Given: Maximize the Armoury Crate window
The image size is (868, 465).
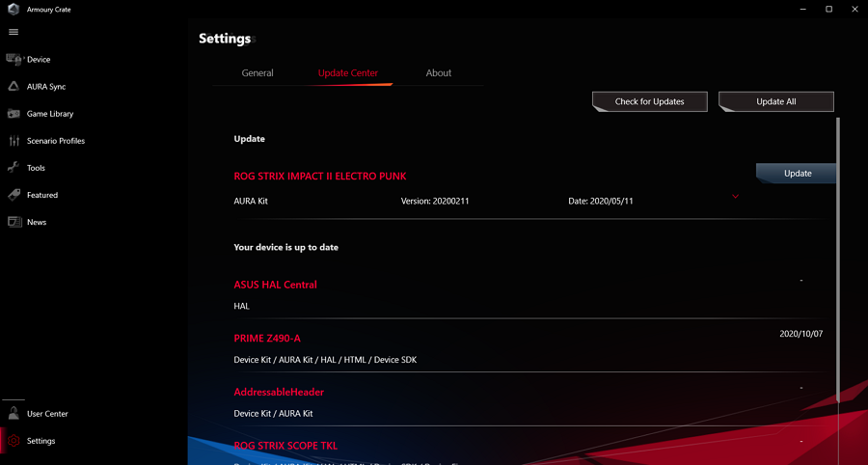Looking at the screenshot, I should pos(828,10).
